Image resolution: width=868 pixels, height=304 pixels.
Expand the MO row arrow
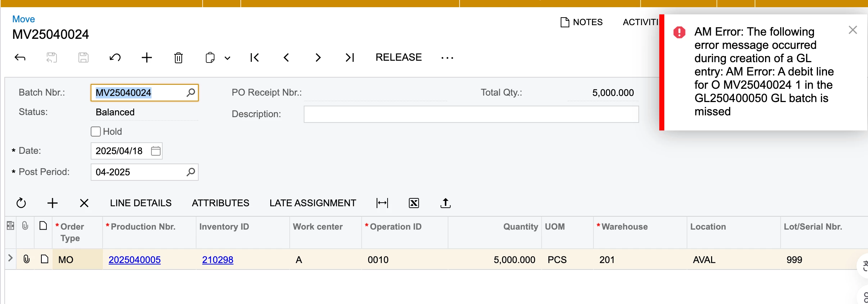tap(10, 258)
